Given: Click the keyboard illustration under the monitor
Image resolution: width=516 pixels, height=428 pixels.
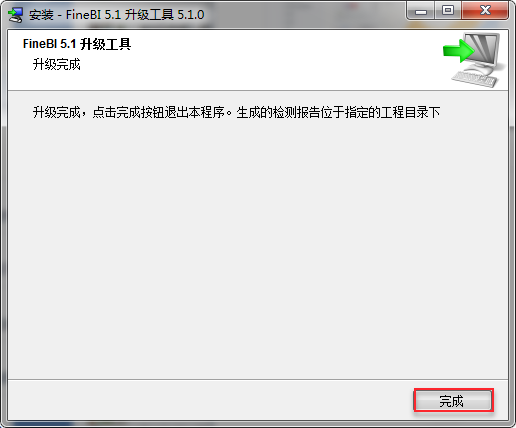Looking at the screenshot, I should [475, 79].
